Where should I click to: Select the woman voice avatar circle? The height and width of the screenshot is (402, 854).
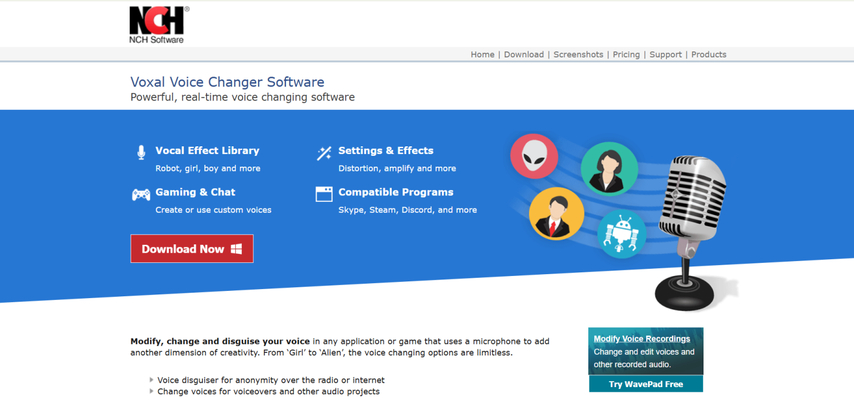[x=609, y=168]
